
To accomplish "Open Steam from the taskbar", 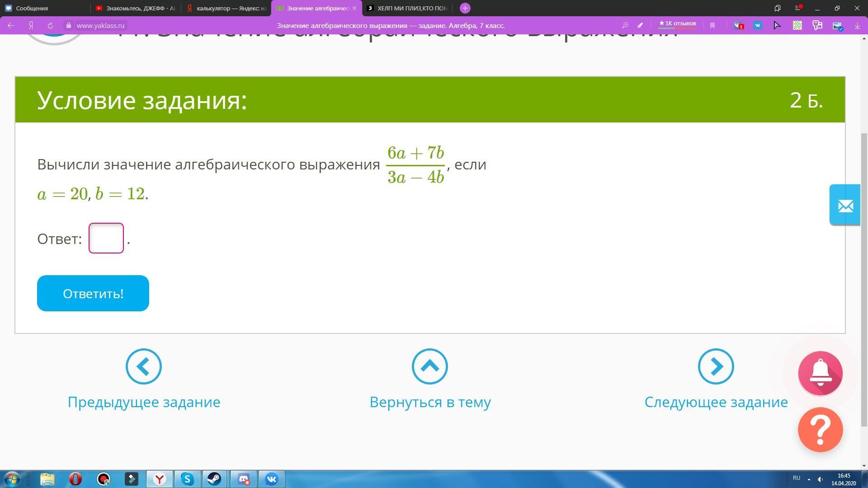I will tap(215, 479).
